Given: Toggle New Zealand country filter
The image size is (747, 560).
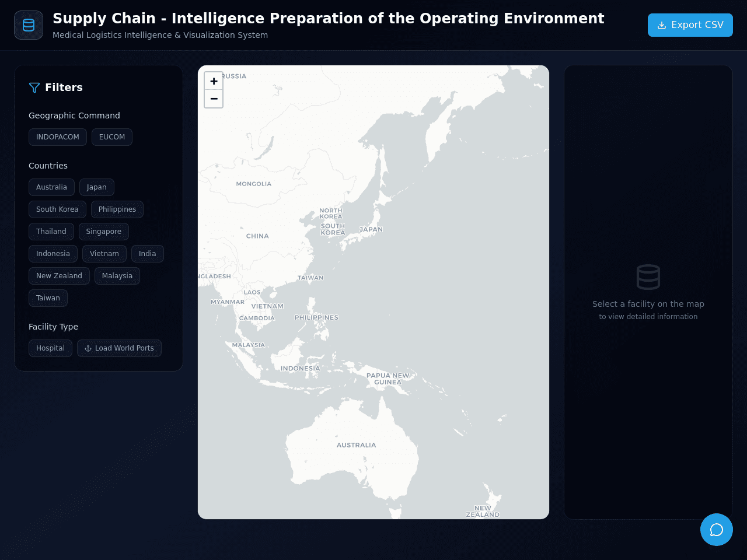Looking at the screenshot, I should click(x=59, y=276).
